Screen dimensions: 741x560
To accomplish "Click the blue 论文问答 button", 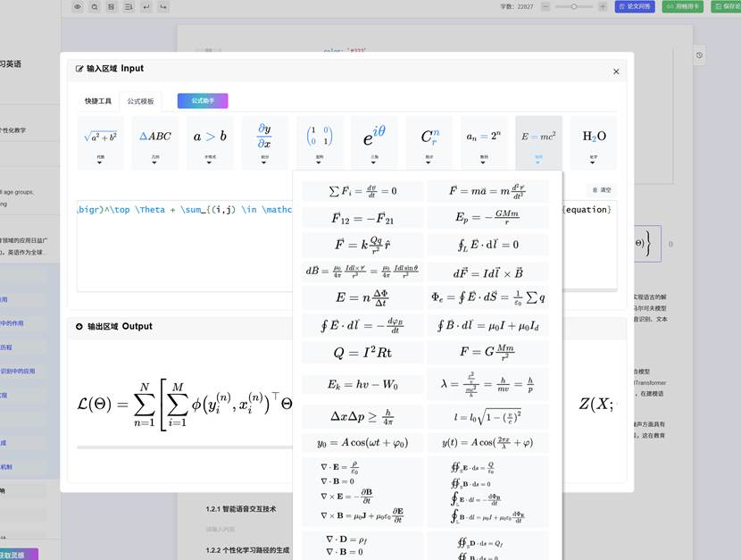I will pyautogui.click(x=635, y=6).
